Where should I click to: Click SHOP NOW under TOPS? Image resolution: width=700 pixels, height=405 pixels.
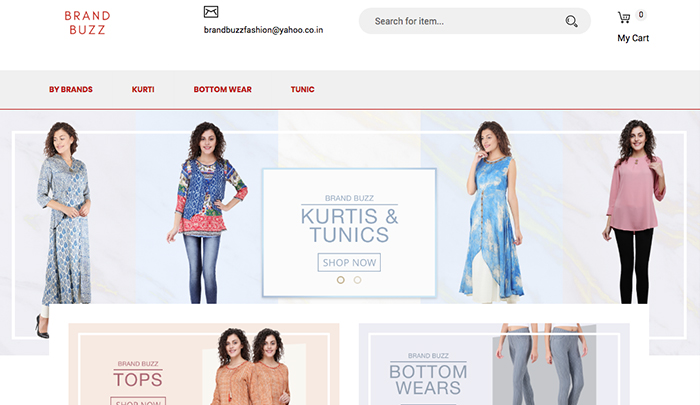tap(138, 401)
